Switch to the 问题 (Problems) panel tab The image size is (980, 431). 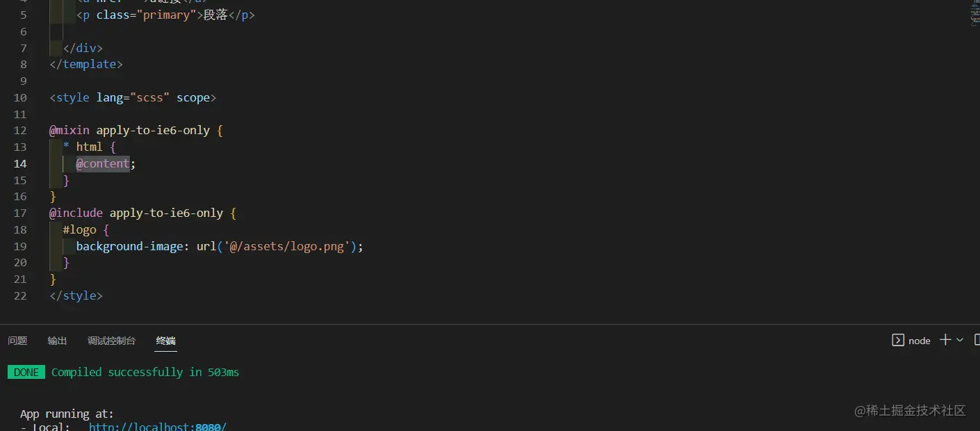[17, 341]
